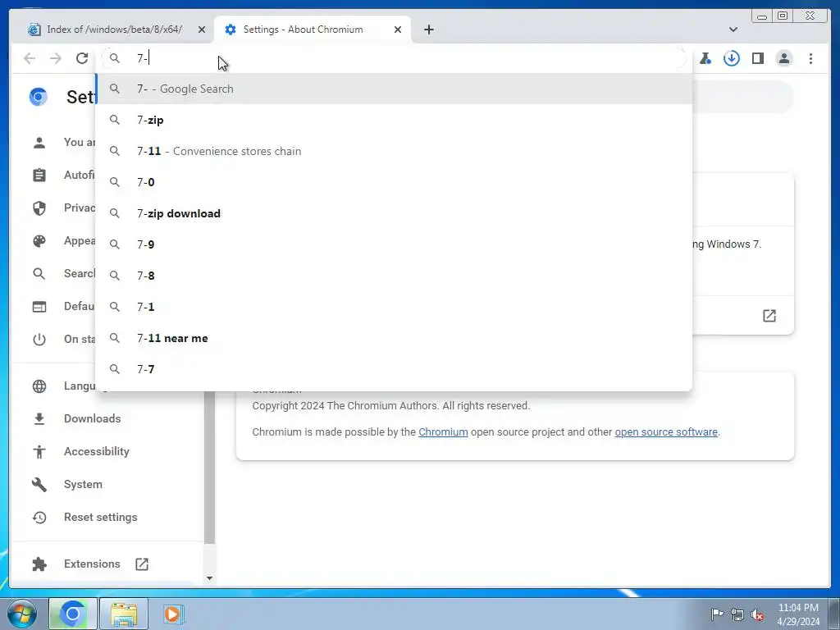Open 'You and' person icon in sidebar
The width and height of the screenshot is (840, 630).
(39, 143)
